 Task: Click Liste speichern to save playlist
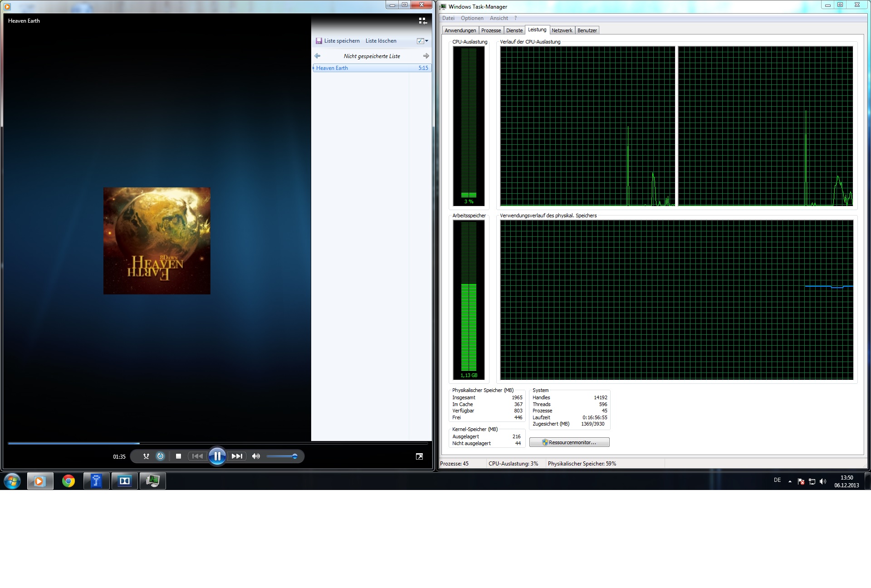[x=338, y=41]
